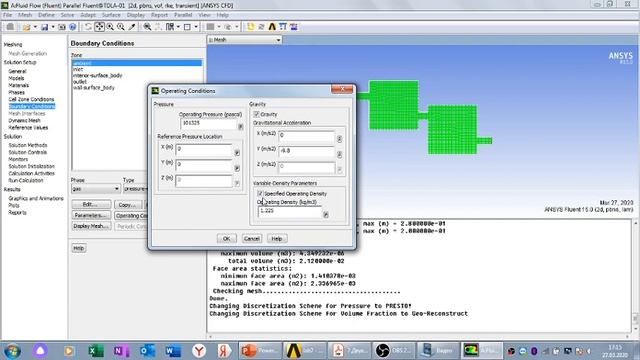Click OK in Operating Conditions dialog
This screenshot has height=360, width=640.
point(227,238)
